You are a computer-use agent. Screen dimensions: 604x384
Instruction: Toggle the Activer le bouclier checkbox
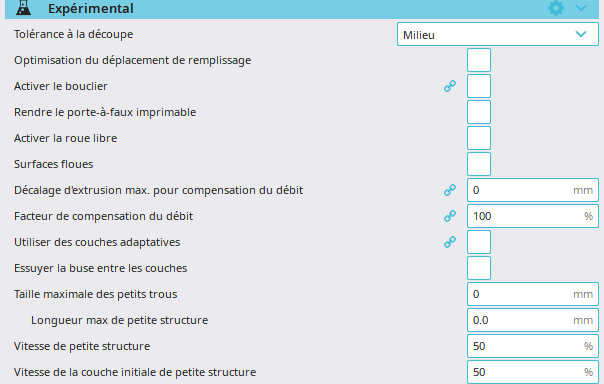(x=479, y=86)
